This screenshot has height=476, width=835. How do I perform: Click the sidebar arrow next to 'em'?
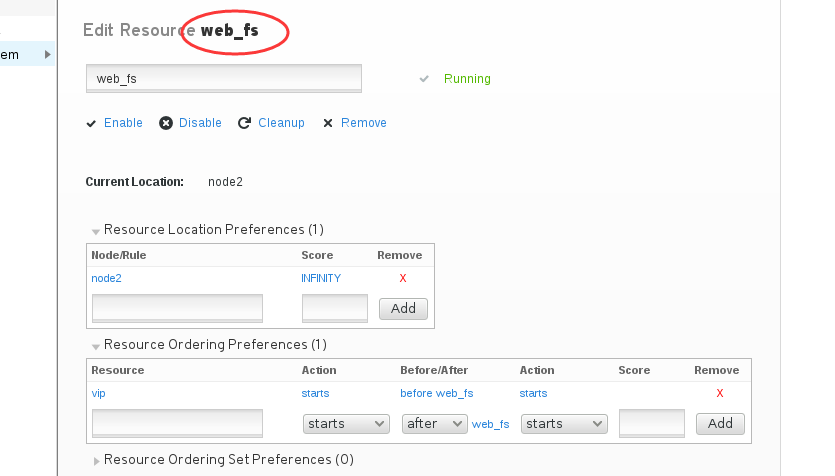tap(47, 54)
